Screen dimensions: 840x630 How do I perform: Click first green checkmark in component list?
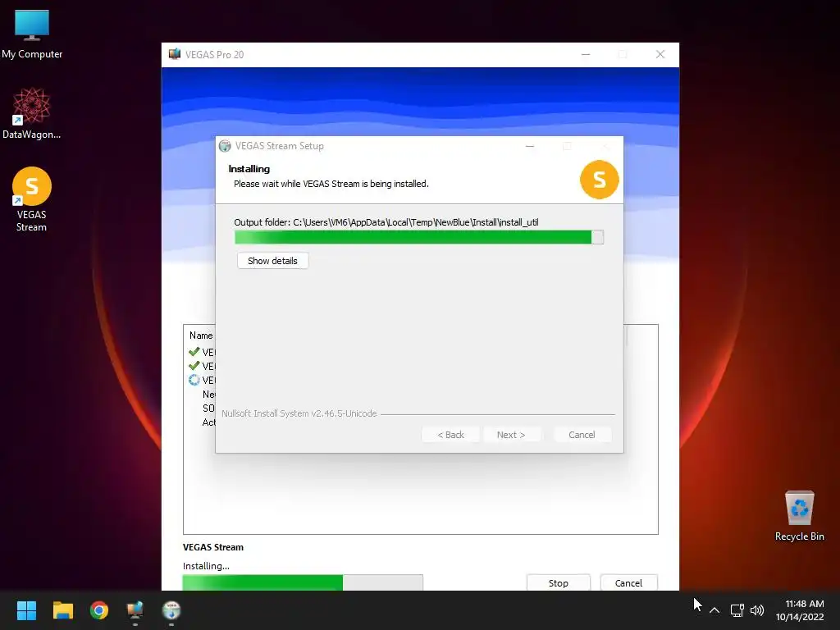click(x=194, y=352)
